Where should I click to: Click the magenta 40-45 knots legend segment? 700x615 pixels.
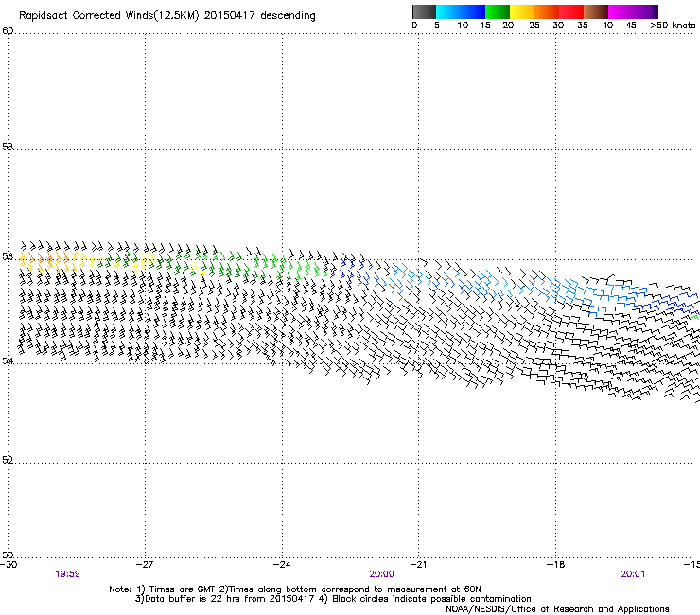click(621, 11)
